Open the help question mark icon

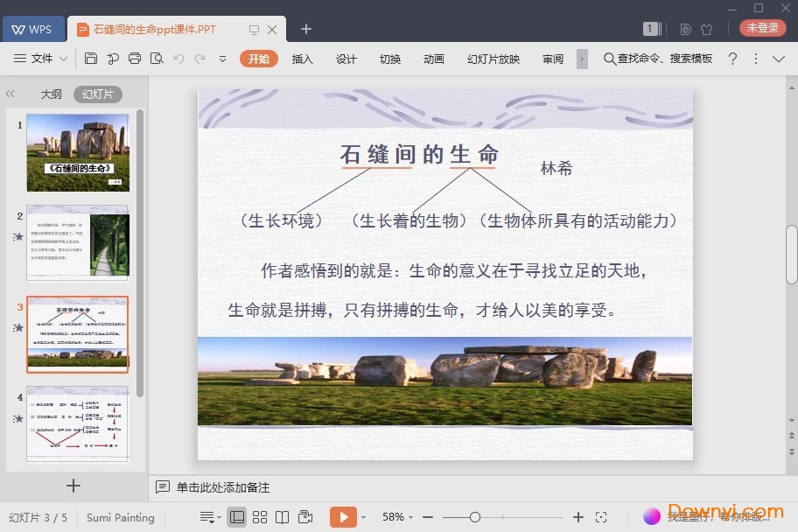[732, 59]
